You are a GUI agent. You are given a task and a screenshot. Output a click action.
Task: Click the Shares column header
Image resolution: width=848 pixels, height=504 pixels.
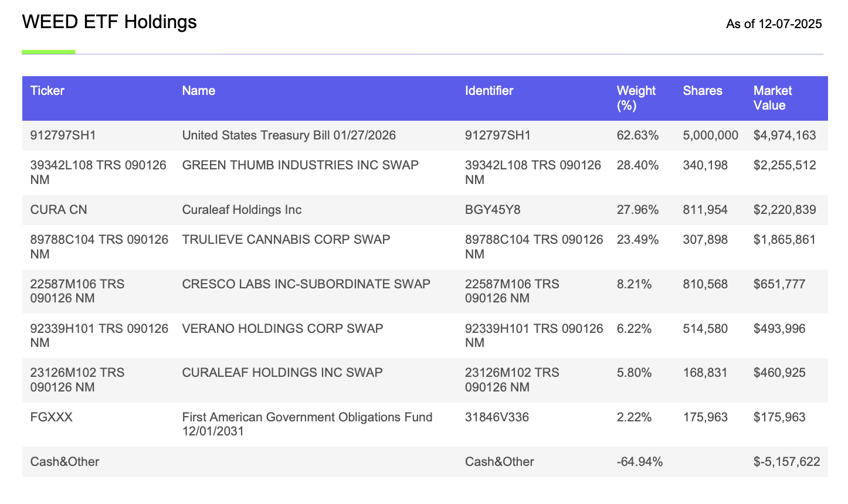[x=702, y=91]
